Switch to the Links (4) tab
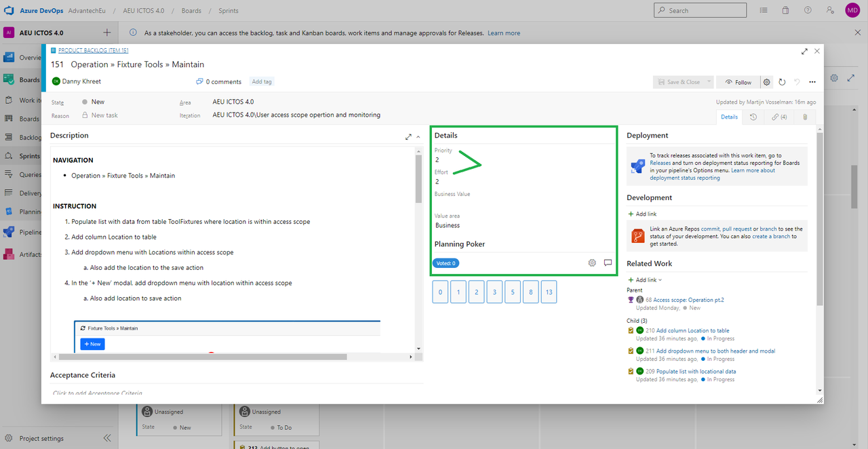This screenshot has height=449, width=868. 778,117
